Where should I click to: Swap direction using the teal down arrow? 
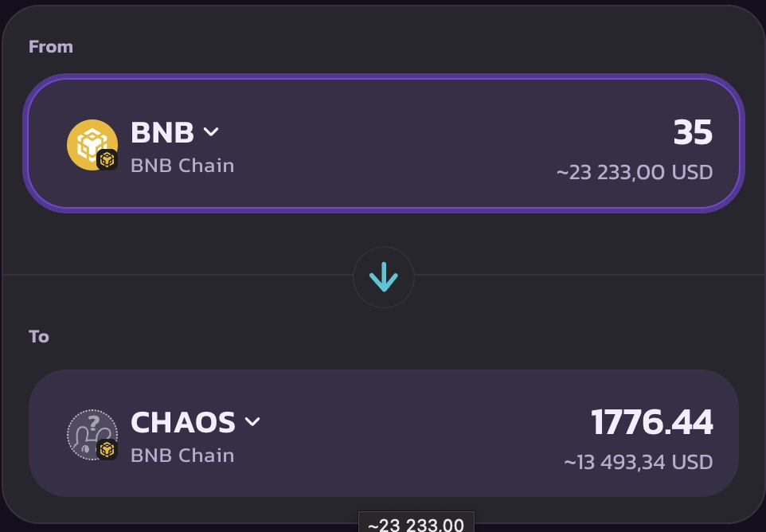[x=384, y=277]
